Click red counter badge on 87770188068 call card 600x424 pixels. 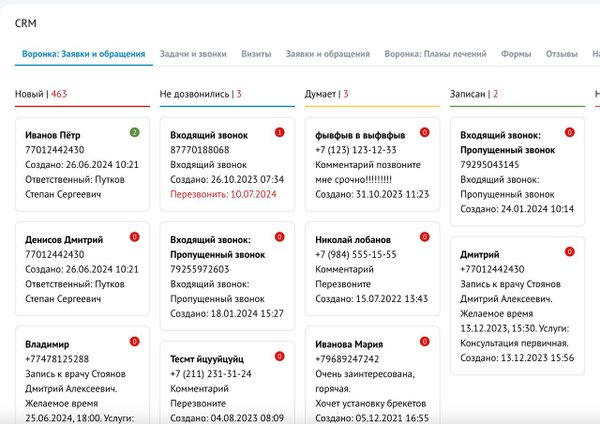point(279,132)
